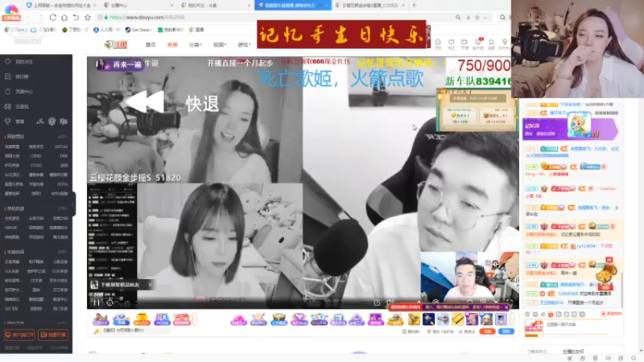The width and height of the screenshot is (644, 362).
Task: Open the pink heart activity icon in gift bar
Action: coord(238,319)
